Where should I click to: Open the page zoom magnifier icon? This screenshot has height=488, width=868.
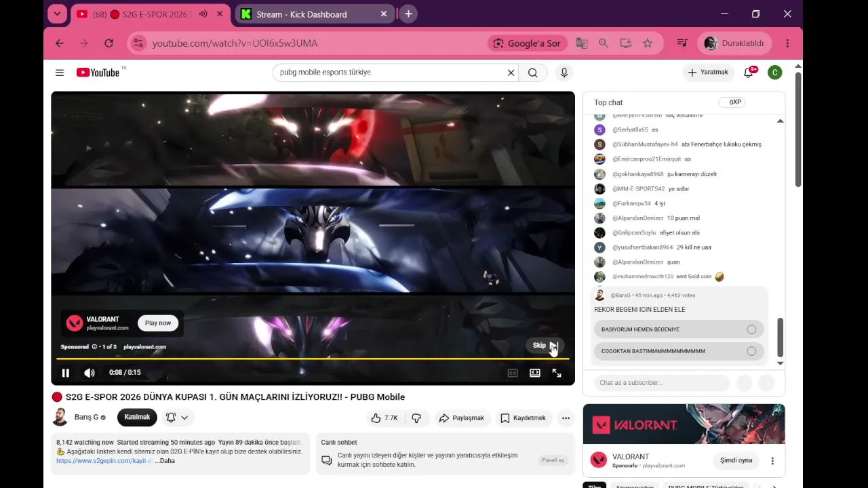coord(604,43)
